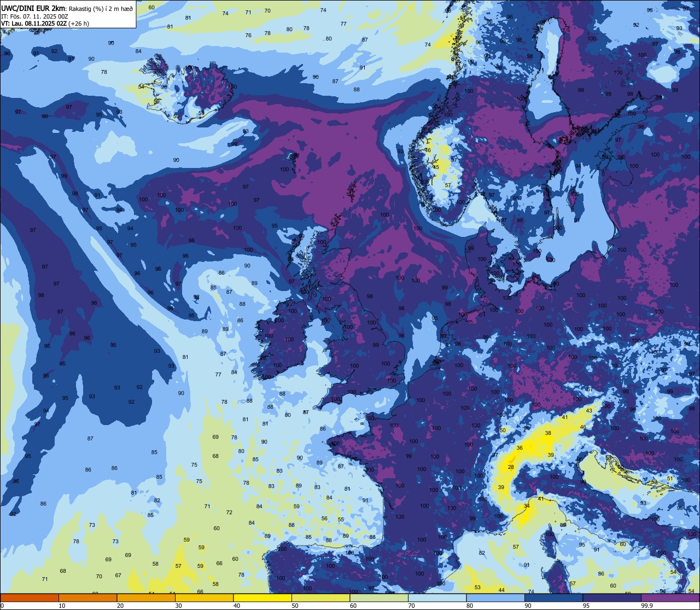Viewport: 700px width, 610px height.
Task: Click the 0–10 dark orange legend swatch
Action: coord(30,598)
